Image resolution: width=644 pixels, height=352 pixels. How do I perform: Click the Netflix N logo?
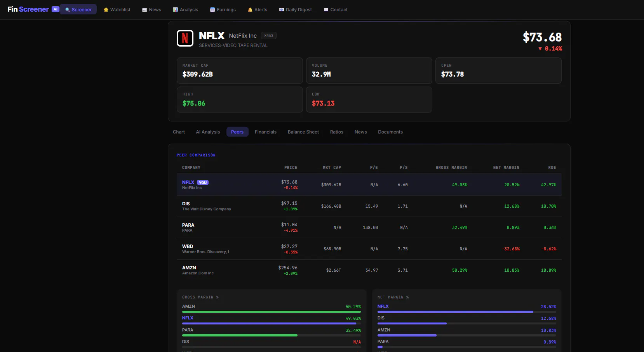185,38
